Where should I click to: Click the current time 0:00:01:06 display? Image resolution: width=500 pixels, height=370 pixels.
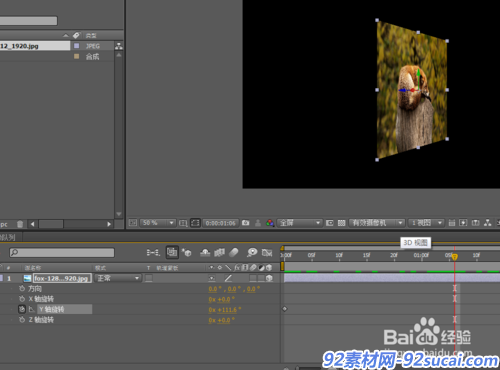coord(220,223)
